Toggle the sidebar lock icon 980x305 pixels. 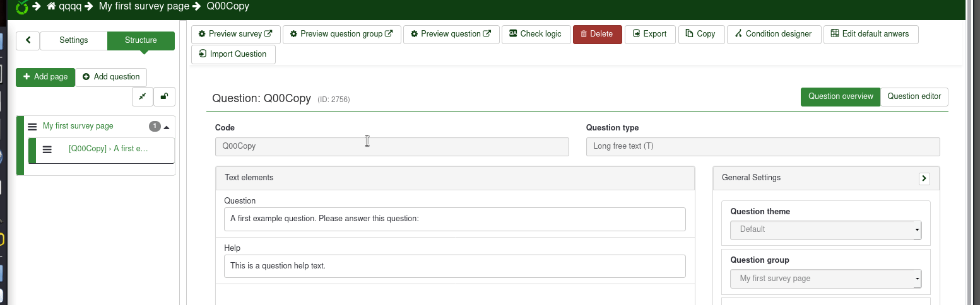click(x=164, y=96)
